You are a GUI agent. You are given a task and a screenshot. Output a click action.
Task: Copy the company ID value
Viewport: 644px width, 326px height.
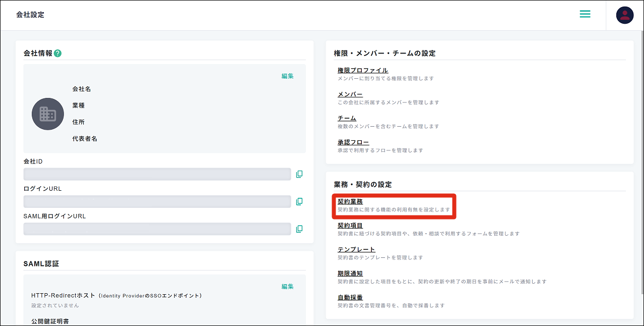click(299, 174)
